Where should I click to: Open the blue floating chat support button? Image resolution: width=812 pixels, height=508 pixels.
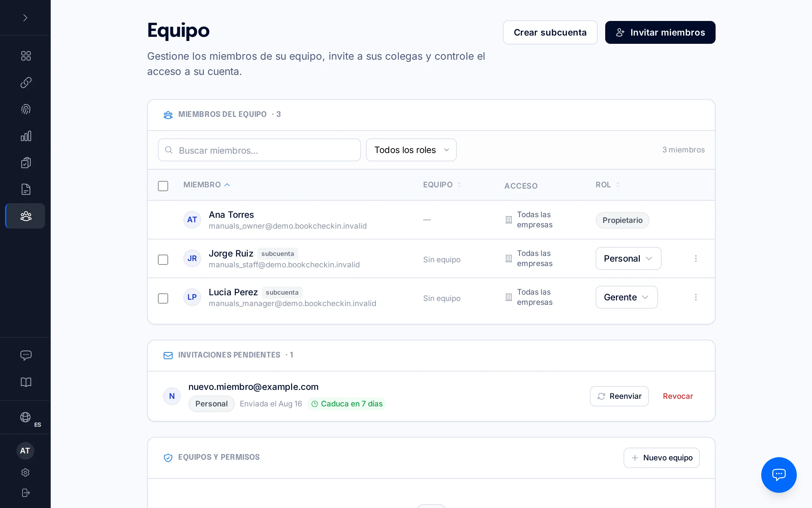tap(778, 475)
